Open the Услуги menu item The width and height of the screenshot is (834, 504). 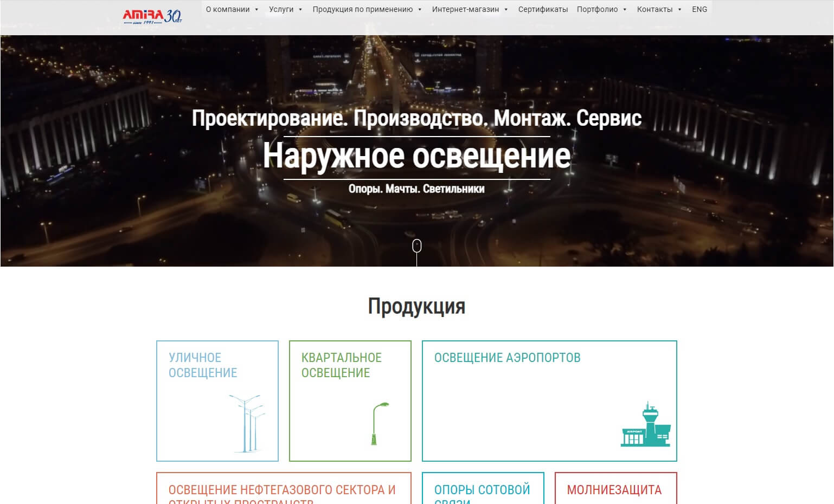[281, 9]
